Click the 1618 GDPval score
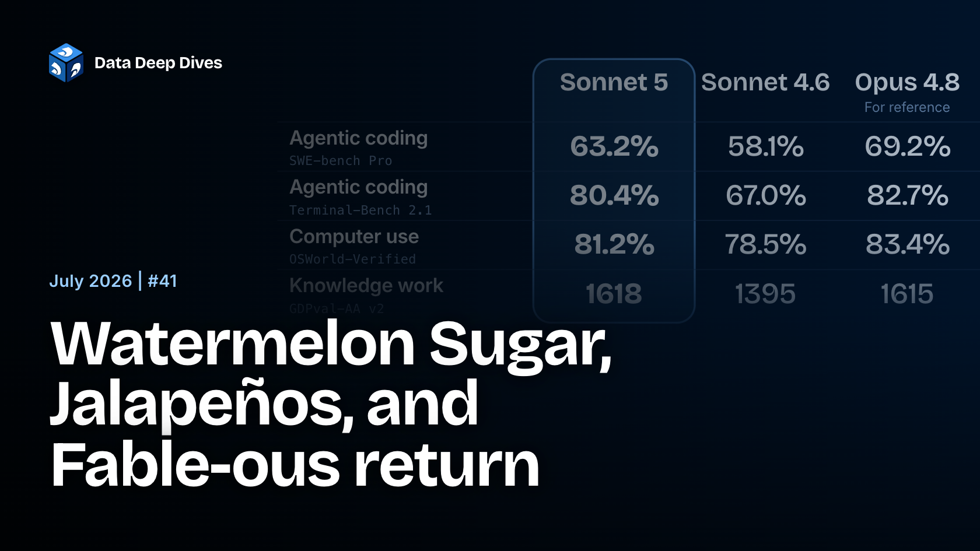980x551 pixels. 614,293
